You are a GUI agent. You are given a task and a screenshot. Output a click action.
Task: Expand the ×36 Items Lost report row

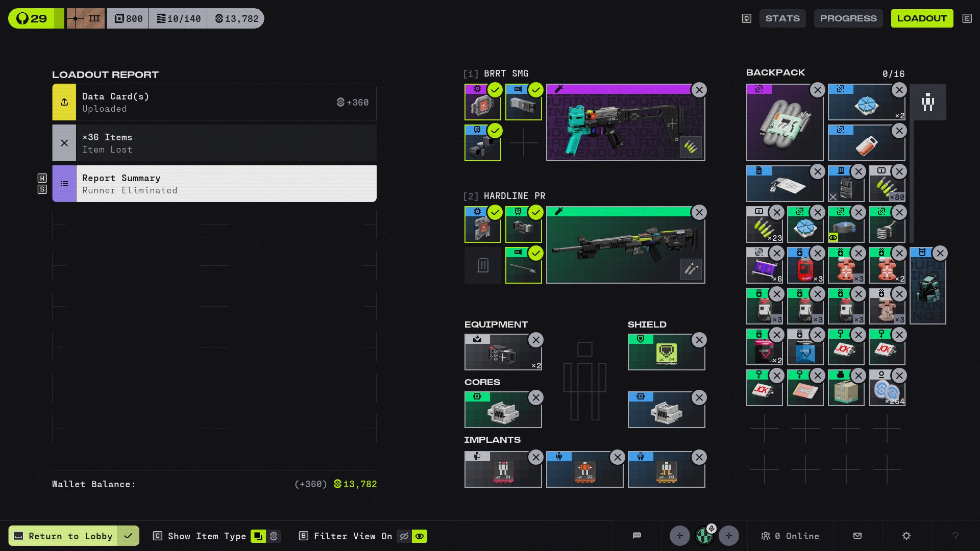pyautogui.click(x=214, y=143)
